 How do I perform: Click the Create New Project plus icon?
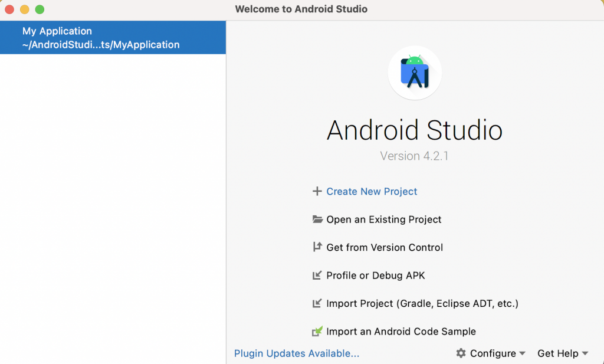(x=317, y=191)
